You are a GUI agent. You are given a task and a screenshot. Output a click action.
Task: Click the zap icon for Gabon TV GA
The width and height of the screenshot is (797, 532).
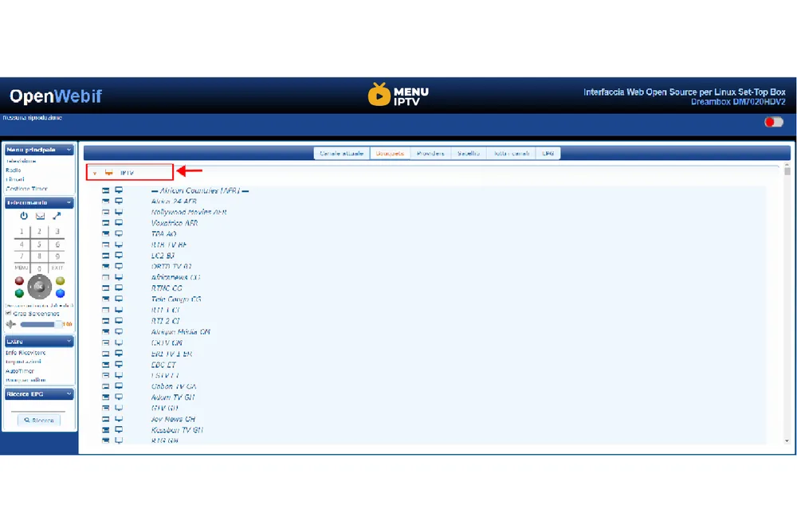click(x=106, y=386)
